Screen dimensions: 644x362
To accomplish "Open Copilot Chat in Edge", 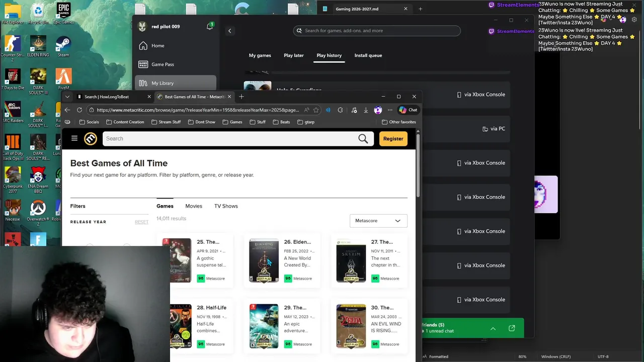I will click(x=408, y=110).
